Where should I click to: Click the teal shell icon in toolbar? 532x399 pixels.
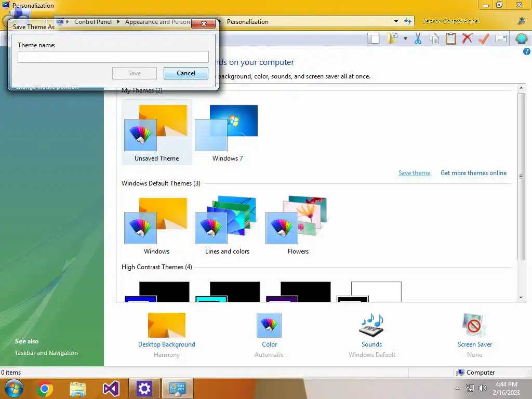click(522, 38)
